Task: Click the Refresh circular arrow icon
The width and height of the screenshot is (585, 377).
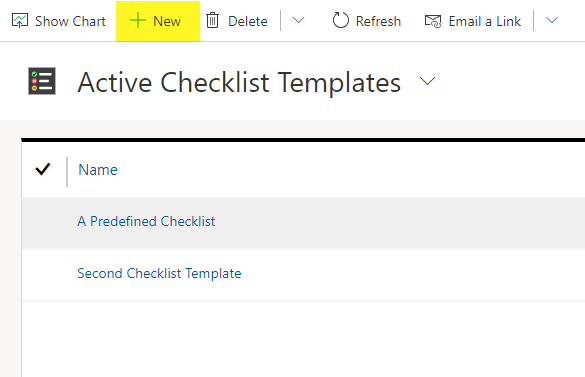Action: pyautogui.click(x=341, y=21)
